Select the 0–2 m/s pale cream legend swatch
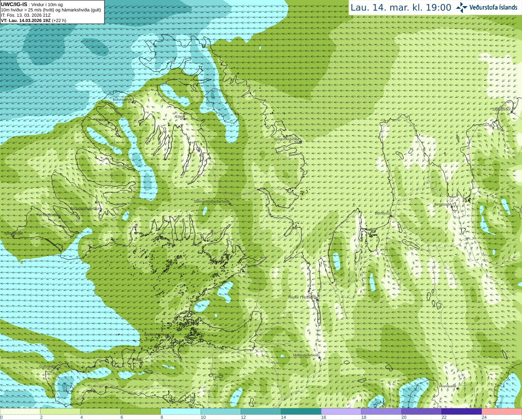The image size is (522, 420). click(x=20, y=411)
